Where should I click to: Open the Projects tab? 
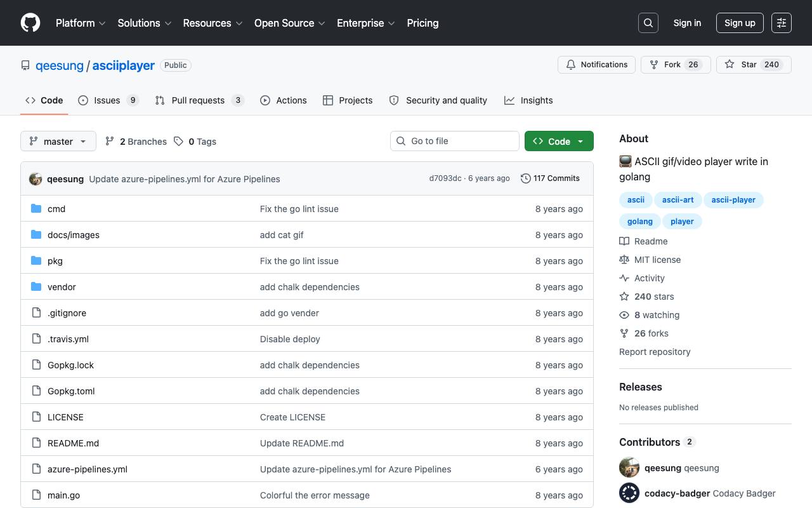(x=348, y=100)
